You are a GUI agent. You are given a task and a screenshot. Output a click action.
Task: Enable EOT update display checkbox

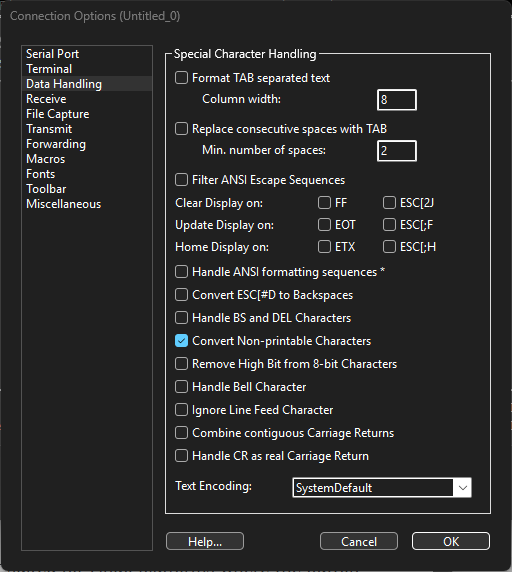pyautogui.click(x=324, y=225)
